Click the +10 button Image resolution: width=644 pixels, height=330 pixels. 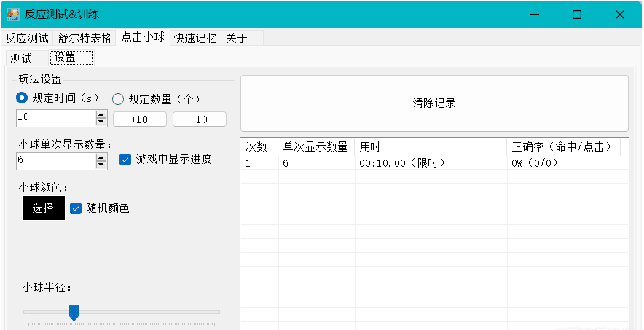pos(140,119)
